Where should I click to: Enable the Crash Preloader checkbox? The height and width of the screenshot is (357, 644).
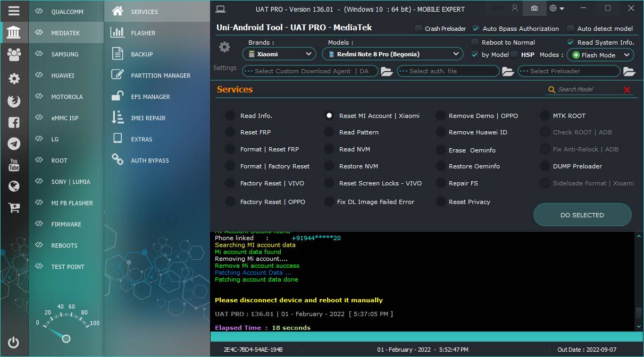[x=419, y=29]
